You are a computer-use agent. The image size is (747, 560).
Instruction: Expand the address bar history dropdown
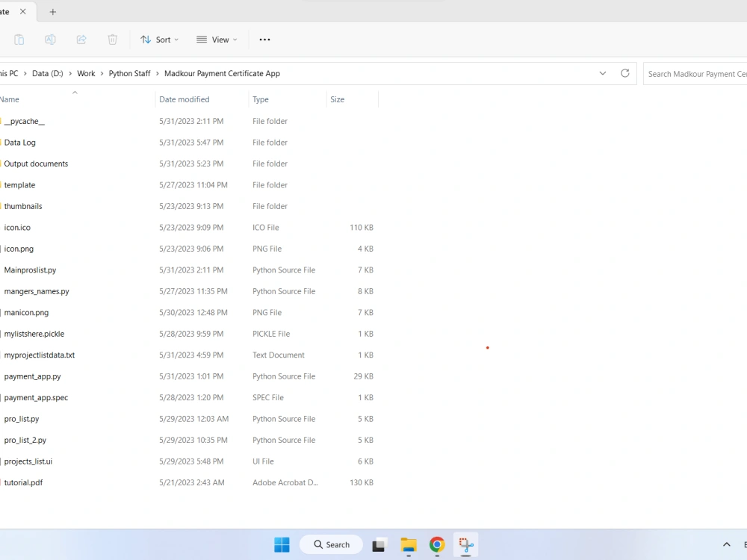(x=603, y=73)
